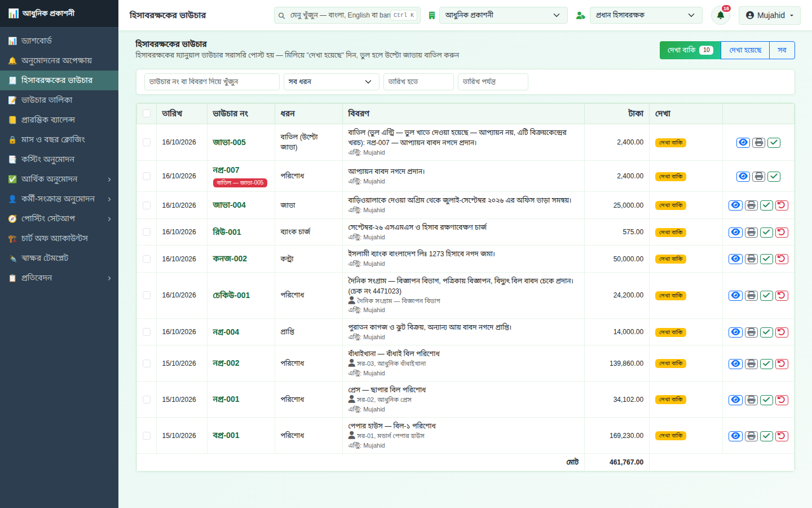
Task: Reverse the নপ্র-004 voucher
Action: click(x=782, y=332)
